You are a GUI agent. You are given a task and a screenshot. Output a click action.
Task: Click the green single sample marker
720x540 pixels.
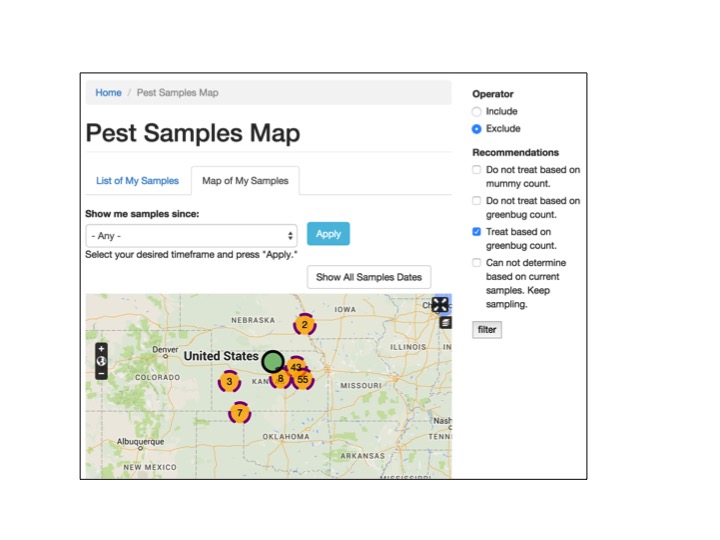[273, 361]
